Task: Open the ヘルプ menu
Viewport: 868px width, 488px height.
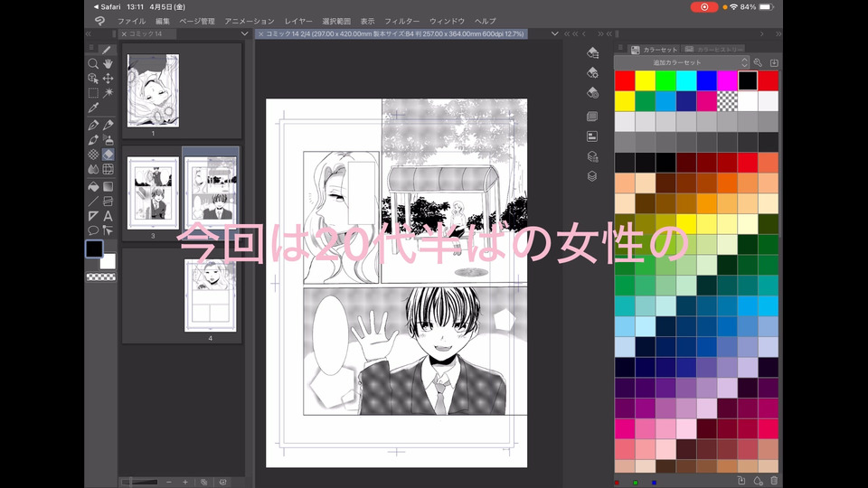Action: click(485, 21)
